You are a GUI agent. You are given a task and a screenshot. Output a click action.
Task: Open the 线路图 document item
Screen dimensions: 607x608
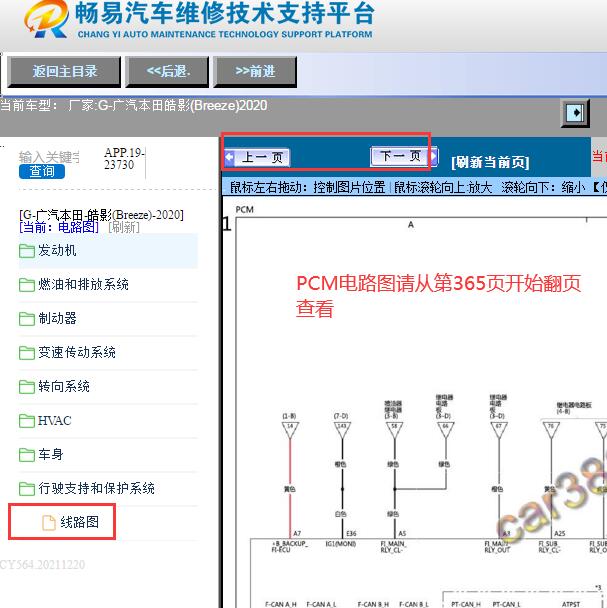point(80,522)
